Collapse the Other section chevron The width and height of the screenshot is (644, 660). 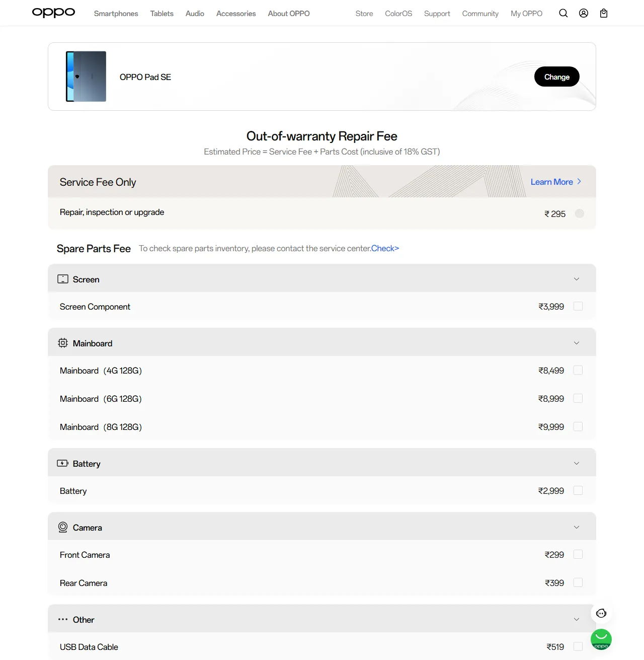(577, 619)
